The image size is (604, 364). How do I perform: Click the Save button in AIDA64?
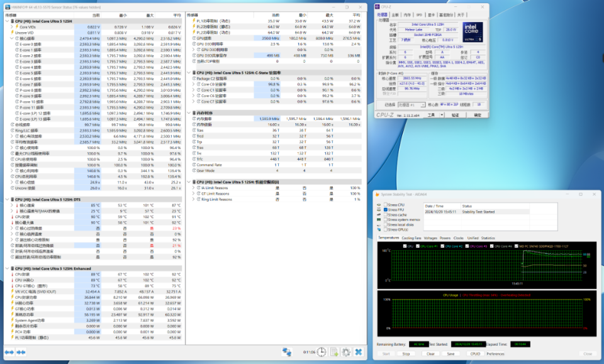(x=450, y=353)
